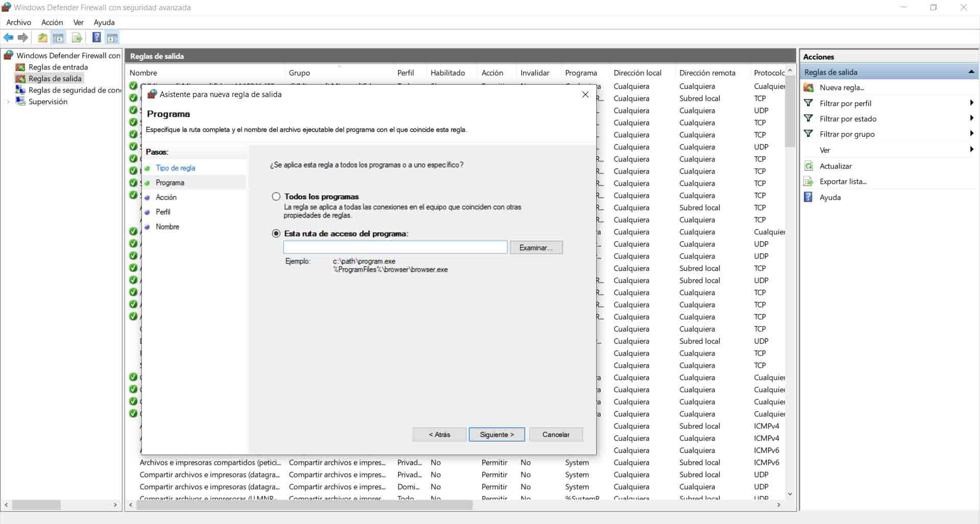Sort by the Perfil column header
The image size is (980, 524).
[406, 73]
